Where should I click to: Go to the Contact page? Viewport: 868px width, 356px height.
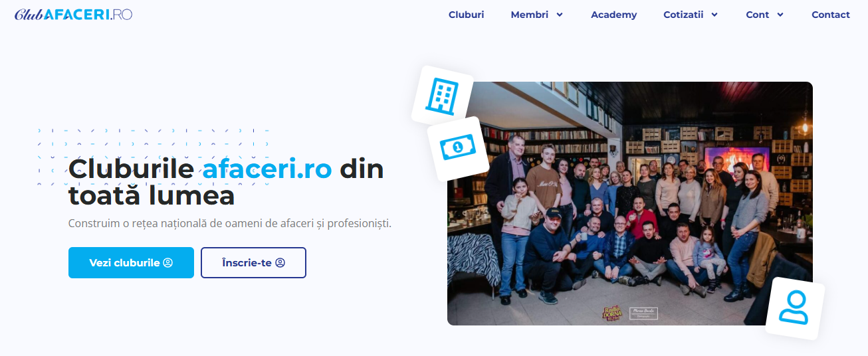pos(831,15)
